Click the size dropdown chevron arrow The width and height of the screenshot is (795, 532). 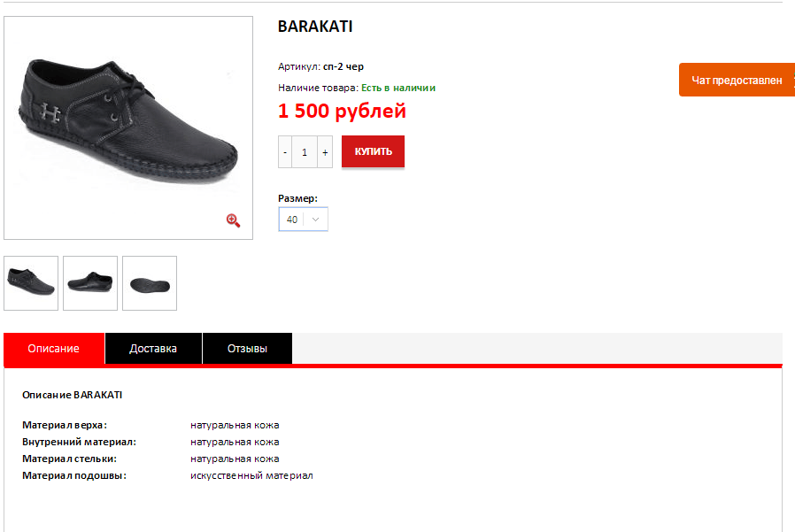coord(315,220)
